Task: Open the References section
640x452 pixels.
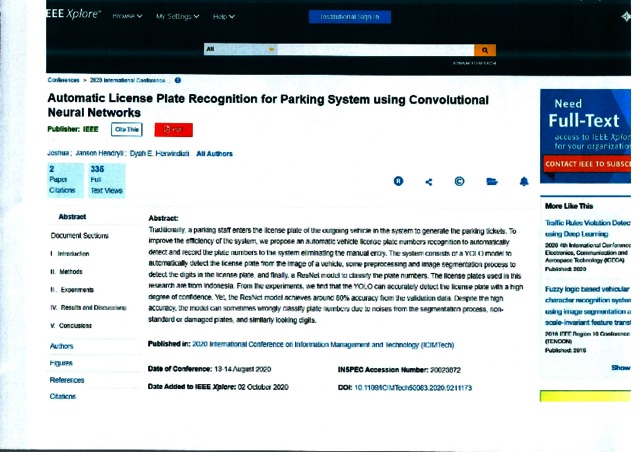Action: (67, 380)
